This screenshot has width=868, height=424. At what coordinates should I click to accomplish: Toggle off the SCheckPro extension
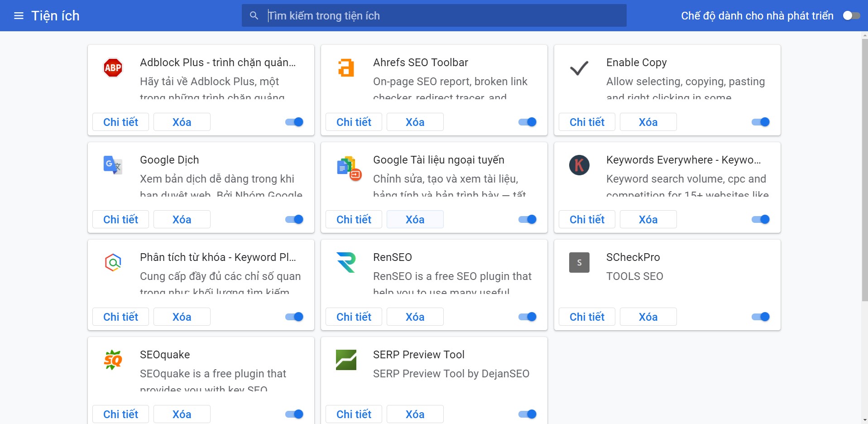pyautogui.click(x=761, y=317)
